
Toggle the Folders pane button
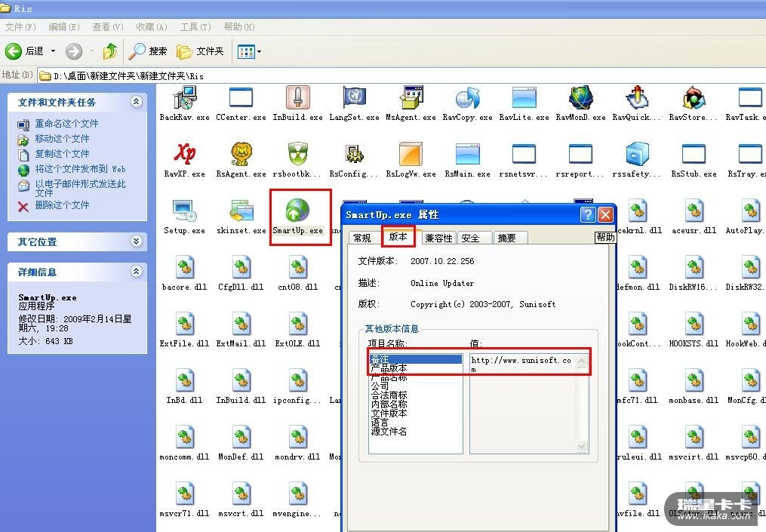tap(200, 51)
